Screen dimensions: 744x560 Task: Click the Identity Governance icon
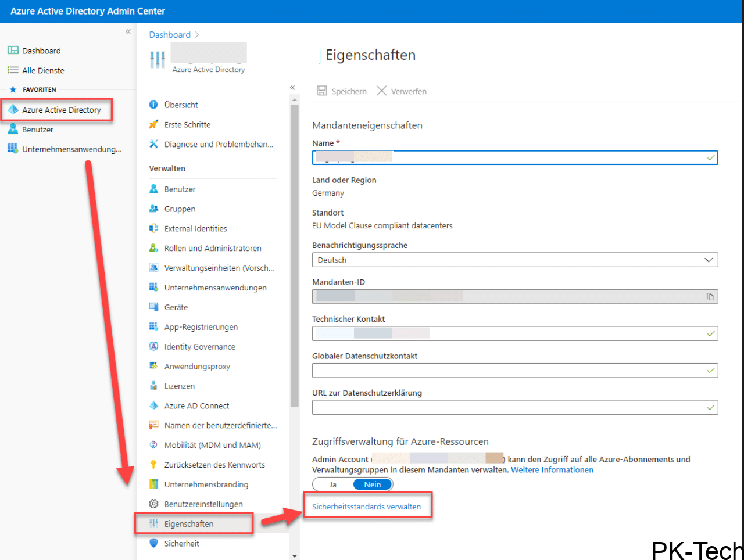coord(153,346)
